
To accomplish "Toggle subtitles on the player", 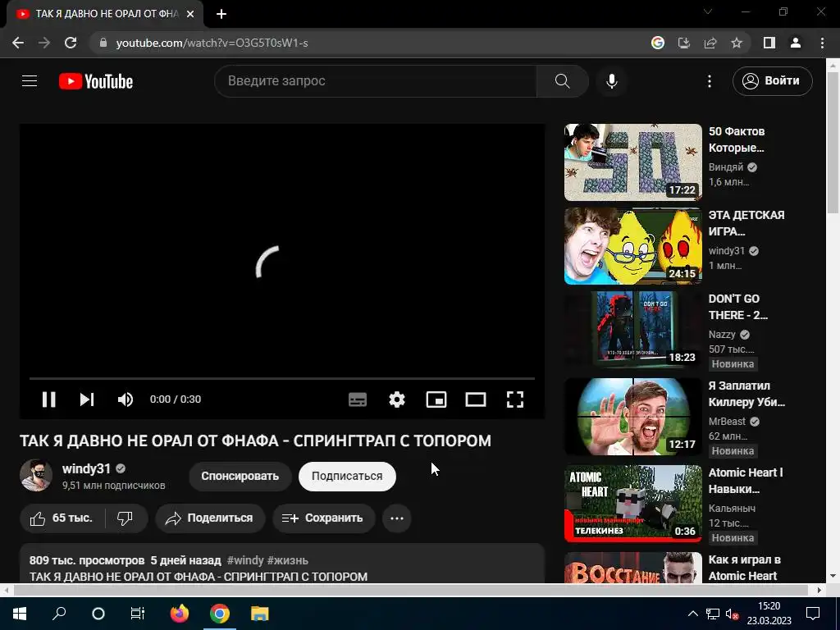I will 358,399.
